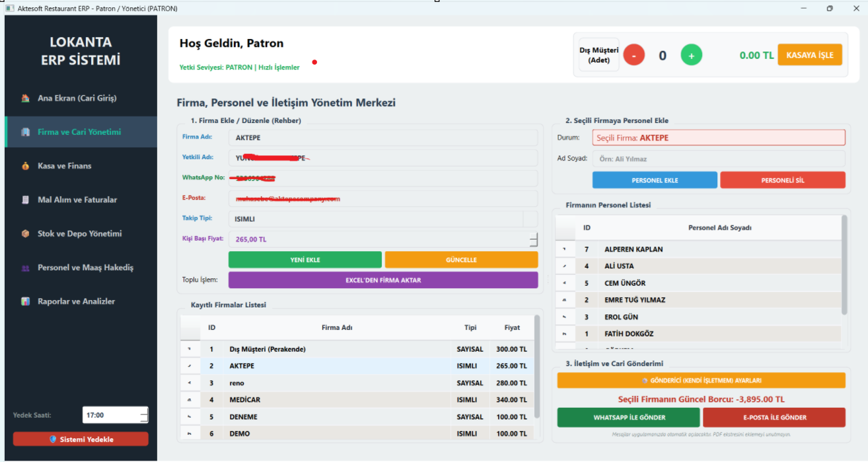The image size is (868, 462).
Task: Click the Personel ve Maaş Hakediş people icon
Action: pyautogui.click(x=25, y=268)
